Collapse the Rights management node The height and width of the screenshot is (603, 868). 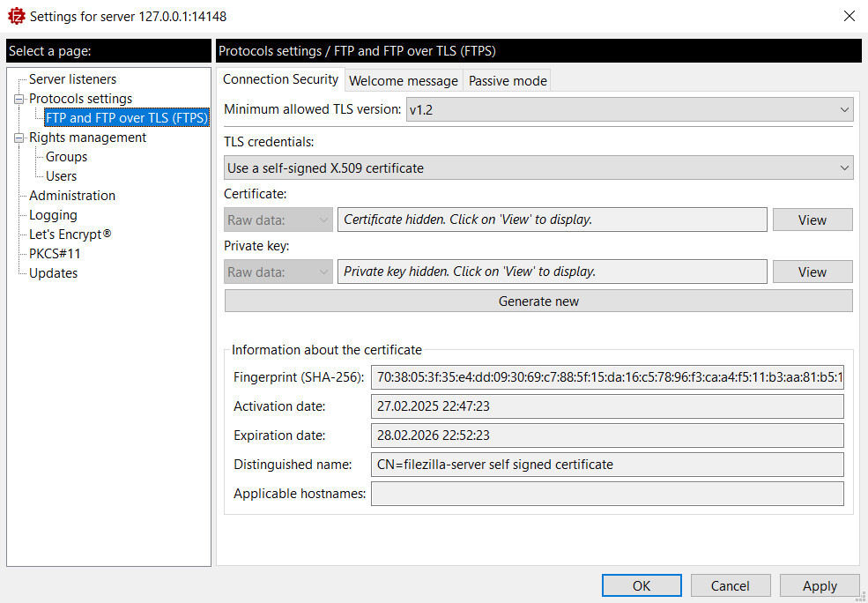(19, 138)
